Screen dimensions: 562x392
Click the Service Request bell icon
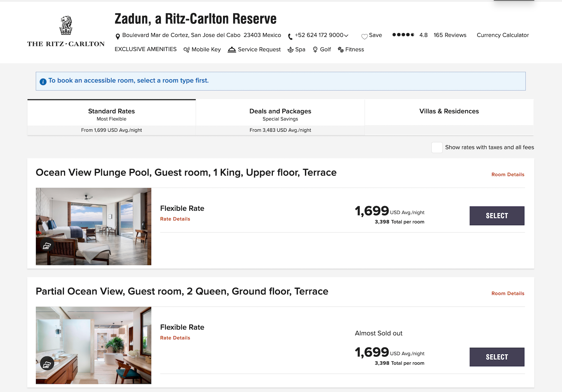click(x=232, y=50)
